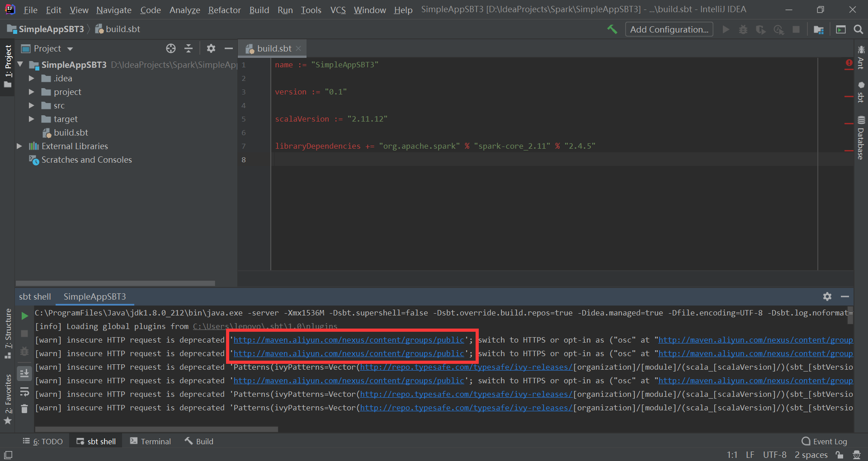Collapse the SimpleAppSBT3 root node
Screen dimensions: 868x461
pos(20,65)
